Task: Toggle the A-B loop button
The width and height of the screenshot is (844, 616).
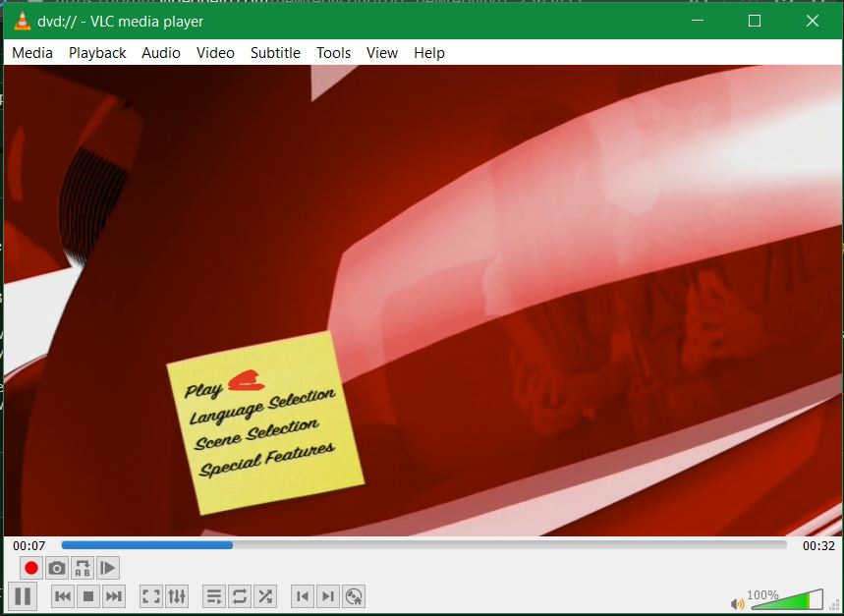Action: pos(83,568)
